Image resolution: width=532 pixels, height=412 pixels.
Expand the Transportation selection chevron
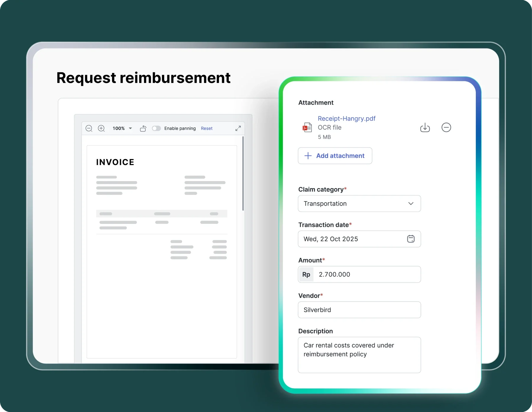(411, 203)
